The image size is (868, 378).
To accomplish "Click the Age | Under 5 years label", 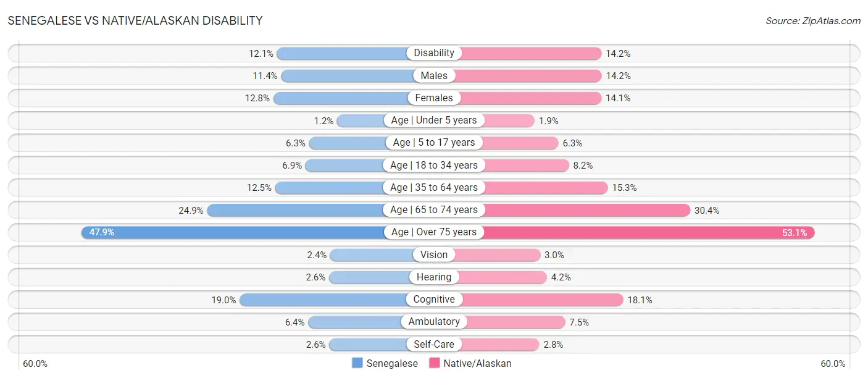I will [434, 120].
